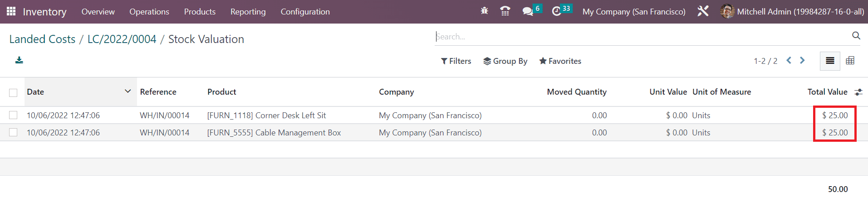
Task: Click the debug bug icon
Action: coord(484,11)
